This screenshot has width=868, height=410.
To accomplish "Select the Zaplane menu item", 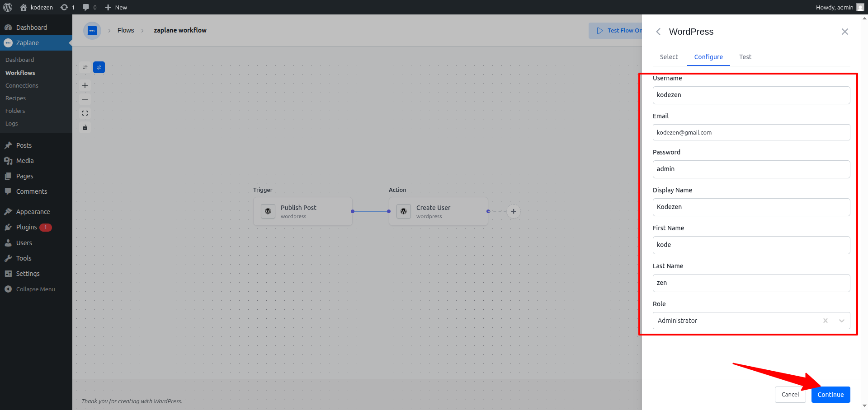I will point(36,43).
